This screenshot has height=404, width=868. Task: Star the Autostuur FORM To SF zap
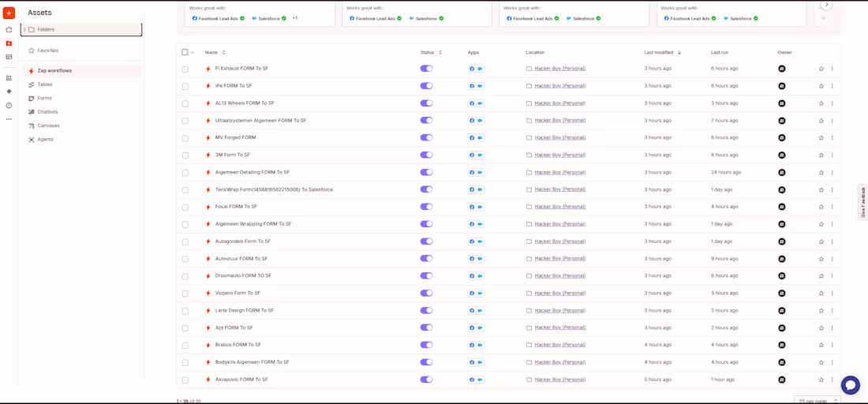[x=821, y=259]
